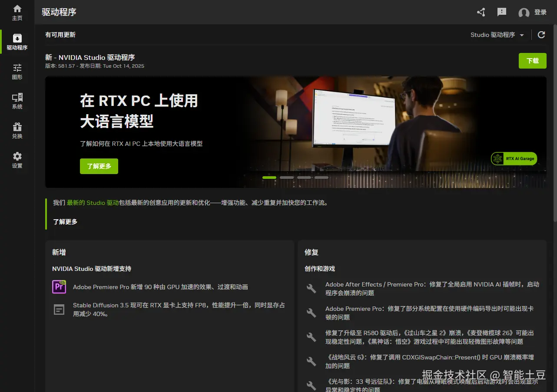Click the user avatar icon

click(524, 13)
